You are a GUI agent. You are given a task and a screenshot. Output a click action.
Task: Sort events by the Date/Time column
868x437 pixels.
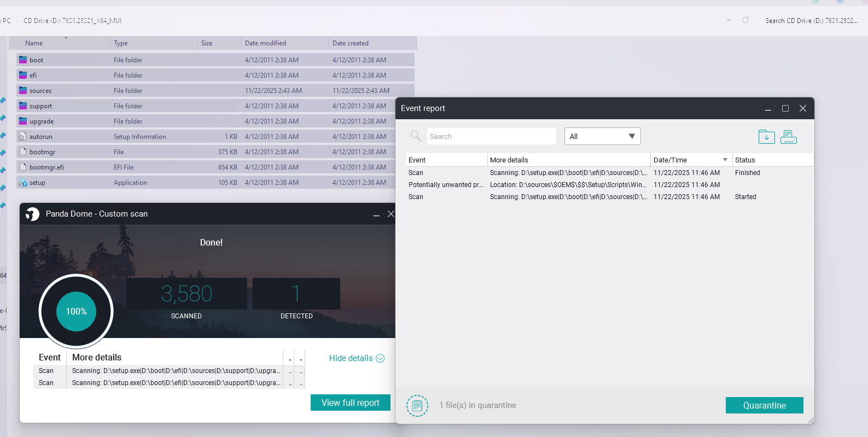pos(691,160)
